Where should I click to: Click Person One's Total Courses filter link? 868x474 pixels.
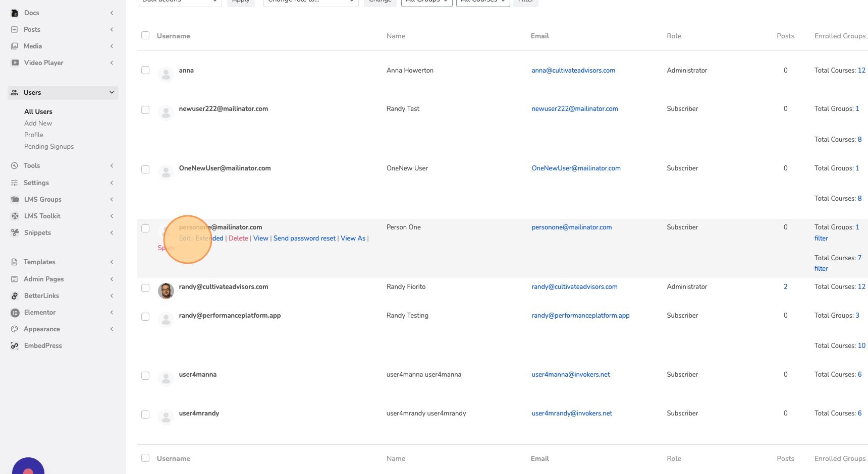tap(821, 268)
